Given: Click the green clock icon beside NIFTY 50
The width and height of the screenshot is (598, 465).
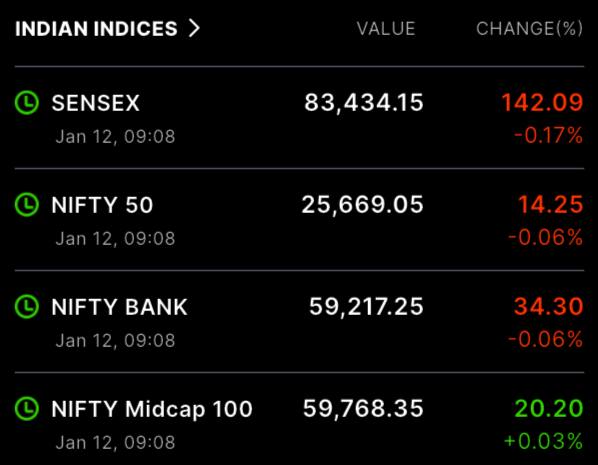Looking at the screenshot, I should (x=27, y=204).
